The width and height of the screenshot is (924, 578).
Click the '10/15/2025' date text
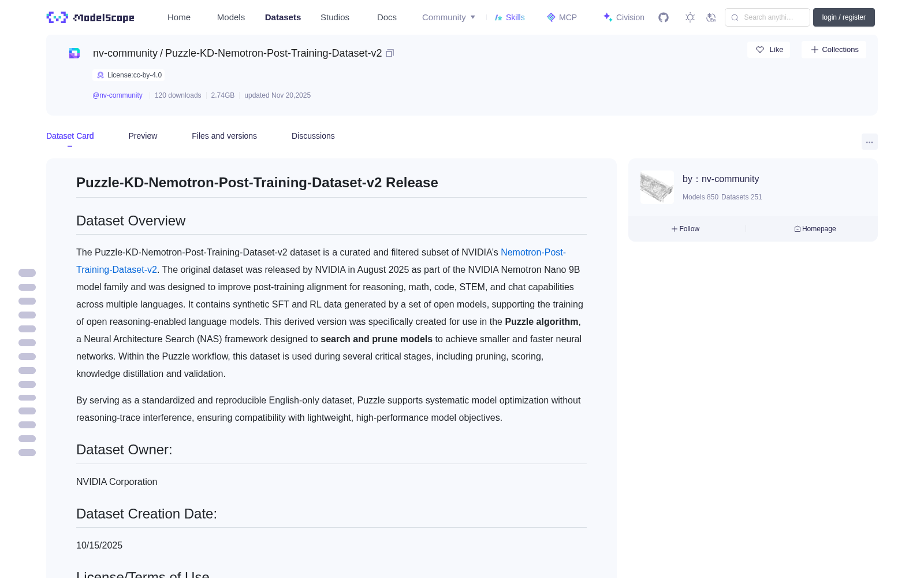coord(99,546)
